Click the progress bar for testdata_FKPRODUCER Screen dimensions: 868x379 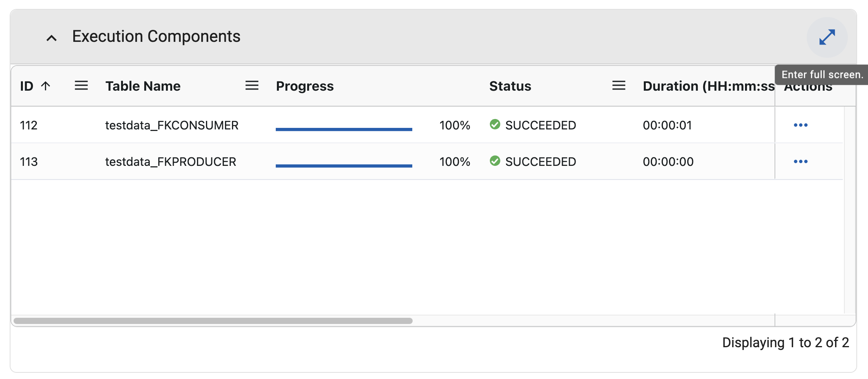point(344,166)
